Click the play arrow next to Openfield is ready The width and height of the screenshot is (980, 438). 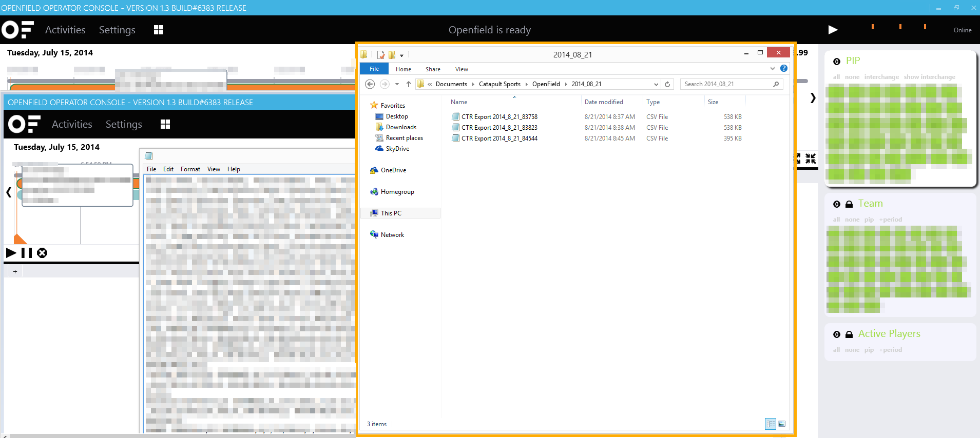point(833,30)
